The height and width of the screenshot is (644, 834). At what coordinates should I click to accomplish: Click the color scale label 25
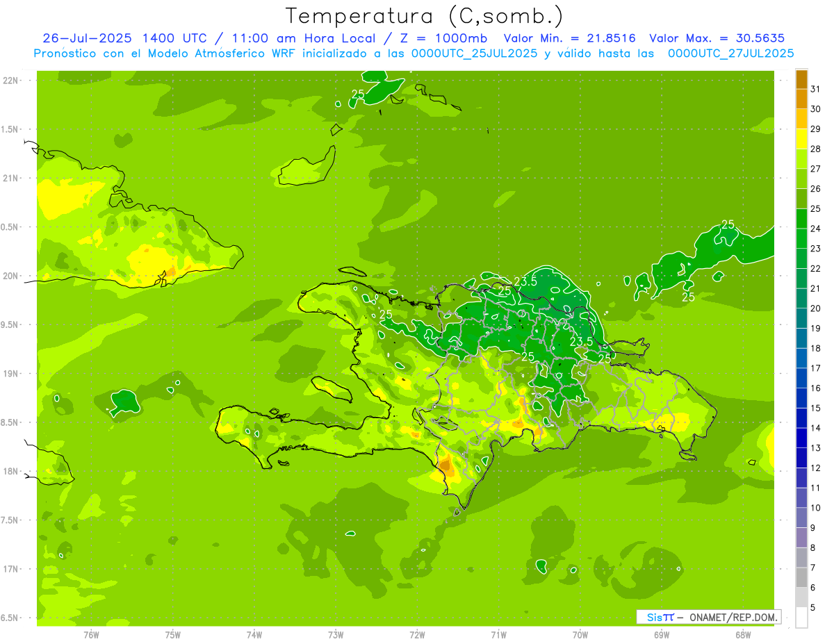coord(816,208)
